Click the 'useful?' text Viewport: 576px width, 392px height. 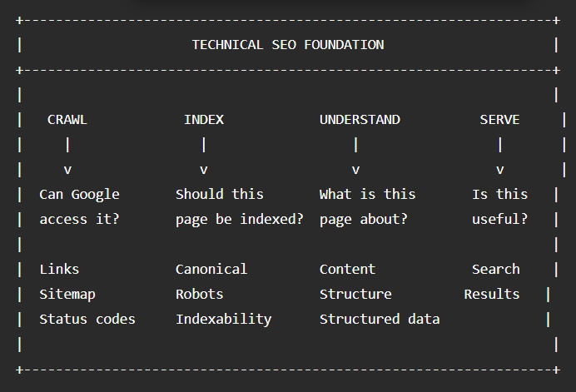pos(499,220)
